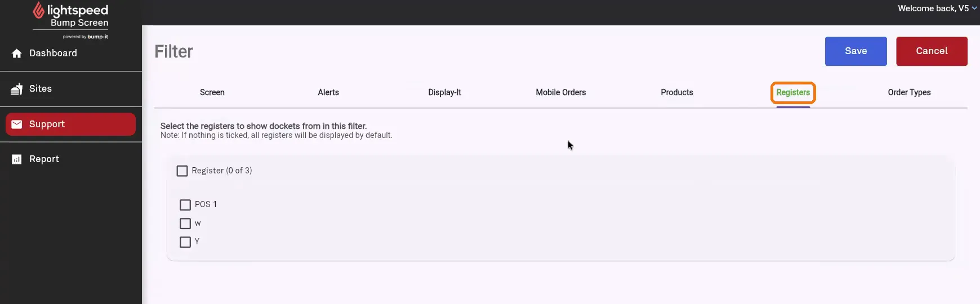Switch to the Screen tab
Viewport: 980px width, 304px height.
(212, 92)
